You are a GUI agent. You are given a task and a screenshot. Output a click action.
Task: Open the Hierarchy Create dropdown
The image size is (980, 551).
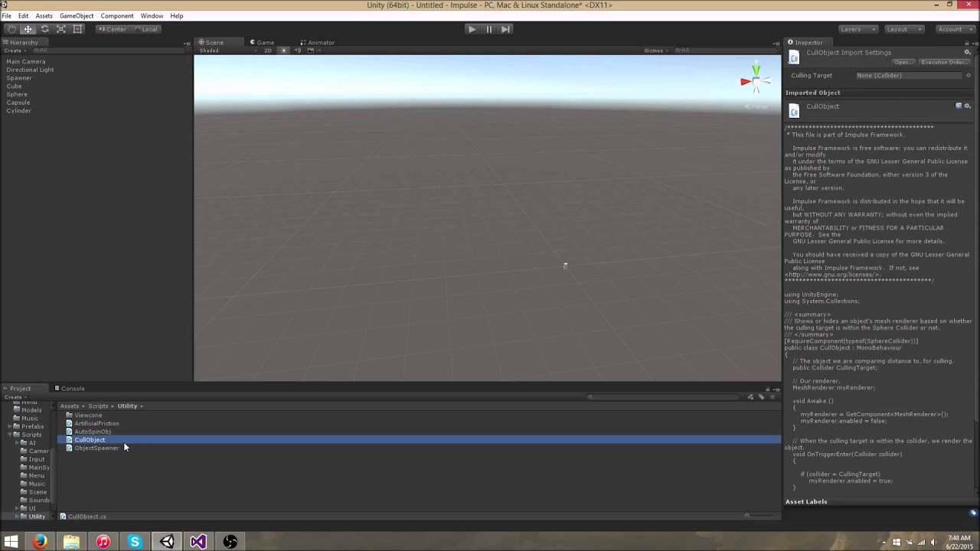pyautogui.click(x=14, y=51)
